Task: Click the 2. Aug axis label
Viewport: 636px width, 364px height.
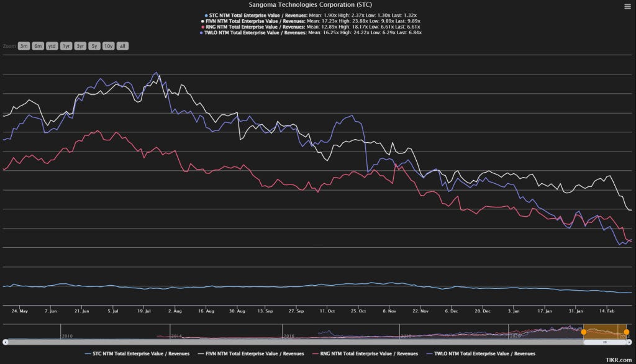Action: [175, 311]
